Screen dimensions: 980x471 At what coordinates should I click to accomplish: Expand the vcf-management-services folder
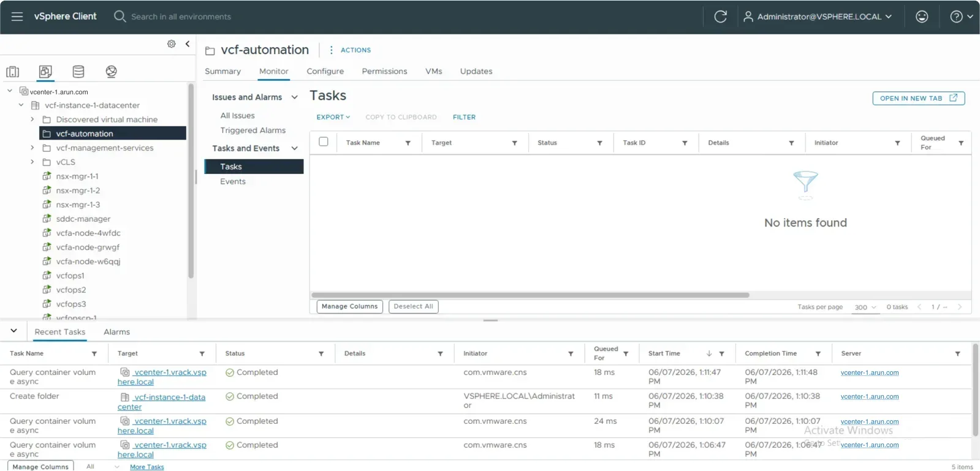[32, 148]
